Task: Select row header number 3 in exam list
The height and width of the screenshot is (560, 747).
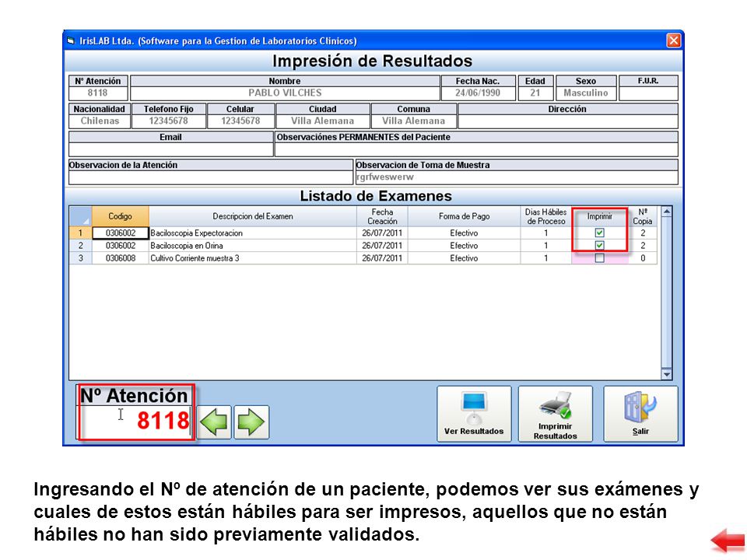Action: click(80, 258)
